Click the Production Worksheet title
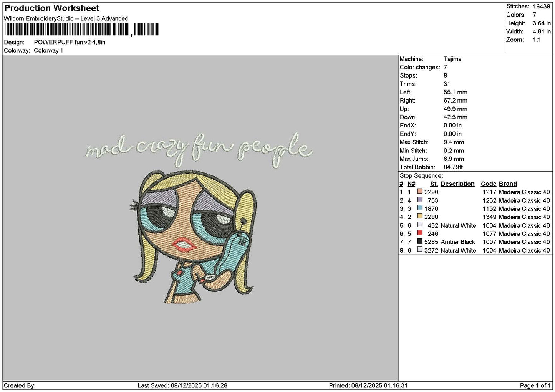This screenshot has width=555, height=392. (x=51, y=8)
